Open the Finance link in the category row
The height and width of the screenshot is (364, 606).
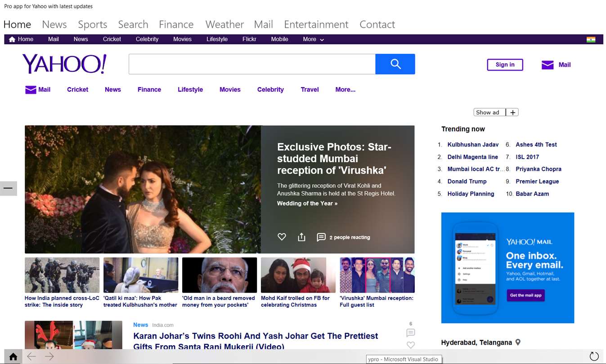pos(149,89)
